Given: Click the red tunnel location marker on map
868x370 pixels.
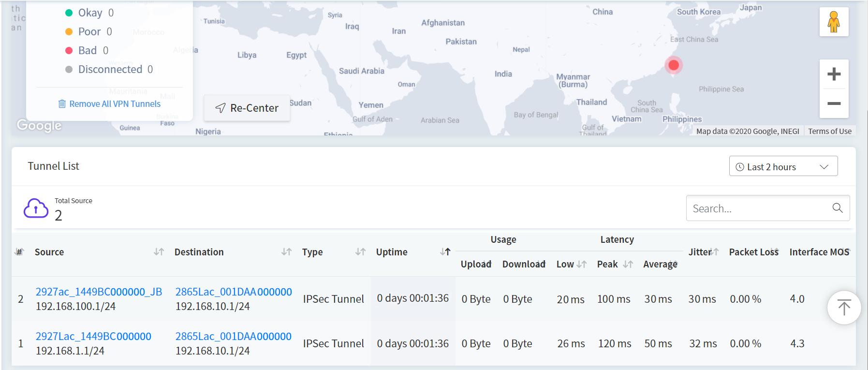Looking at the screenshot, I should pos(673,65).
